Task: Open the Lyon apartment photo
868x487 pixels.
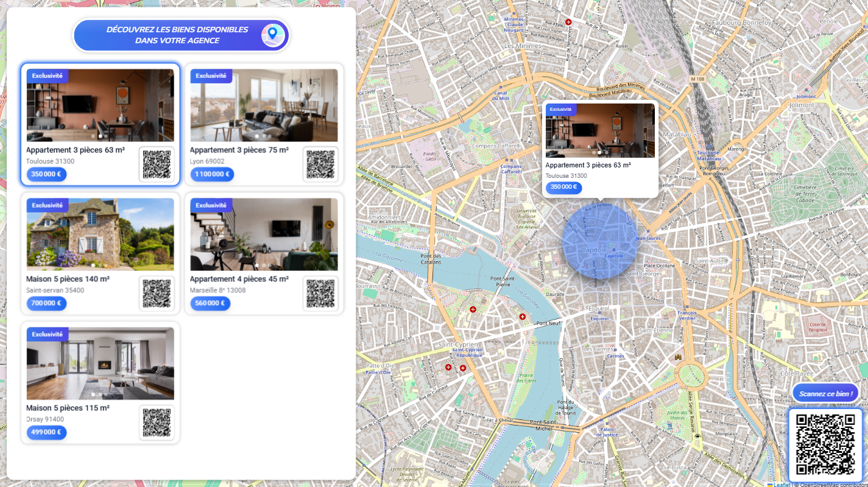Action: pyautogui.click(x=264, y=105)
